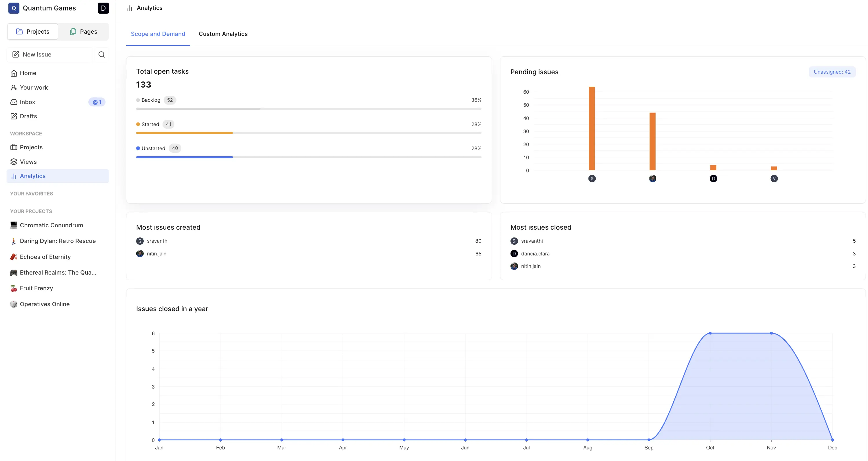
Task: Click the Backlog count badge 52
Action: pos(170,100)
